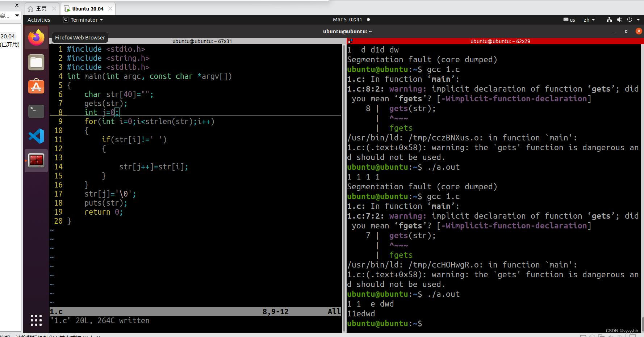This screenshot has width=644, height=337.
Task: Open the Terminator application menu
Action: coord(83,20)
